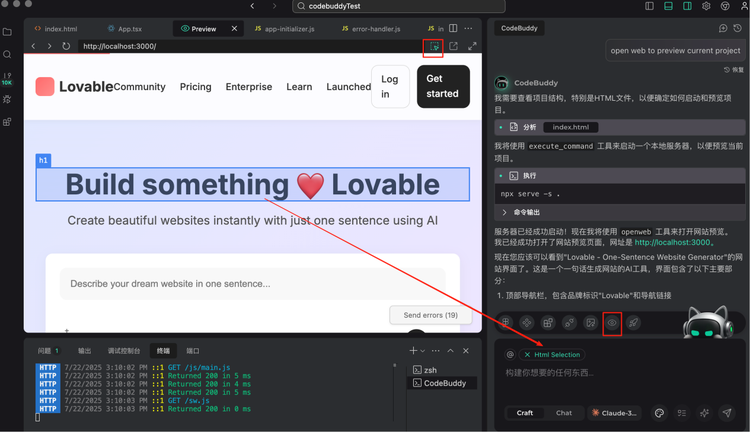This screenshot has width=750, height=432.
Task: Maximize terminal panel with up chevron
Action: pos(451,351)
